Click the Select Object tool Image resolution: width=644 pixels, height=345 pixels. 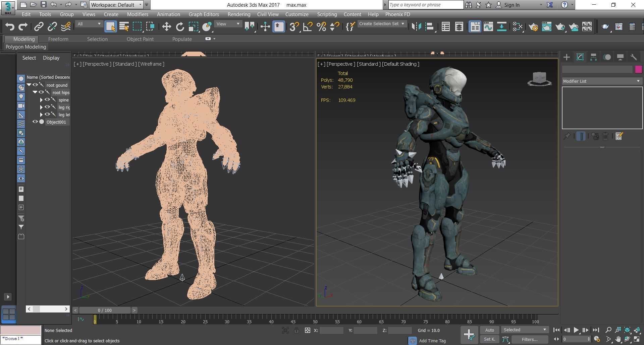(110, 27)
